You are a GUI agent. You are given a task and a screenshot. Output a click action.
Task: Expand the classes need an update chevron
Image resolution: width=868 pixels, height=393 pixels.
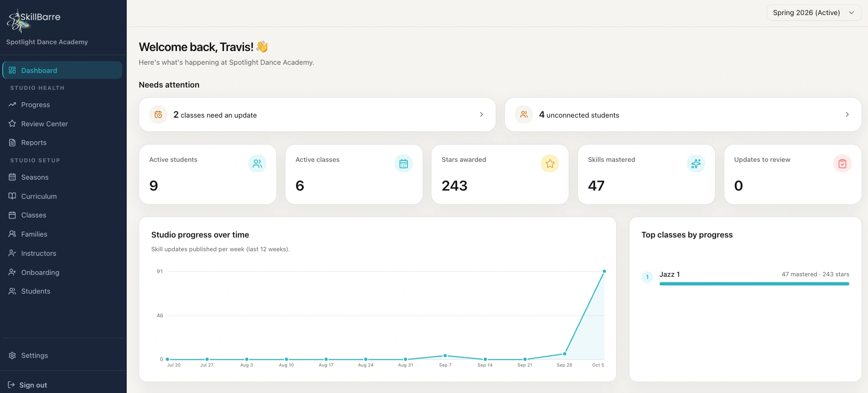click(482, 114)
